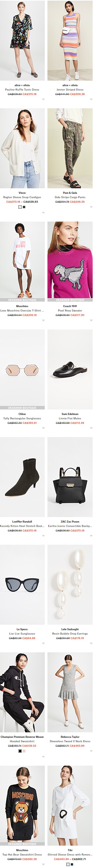Choose dark swatch for Raglan Sleeve Cardigan
94x868 pixels.
(x=24, y=207)
